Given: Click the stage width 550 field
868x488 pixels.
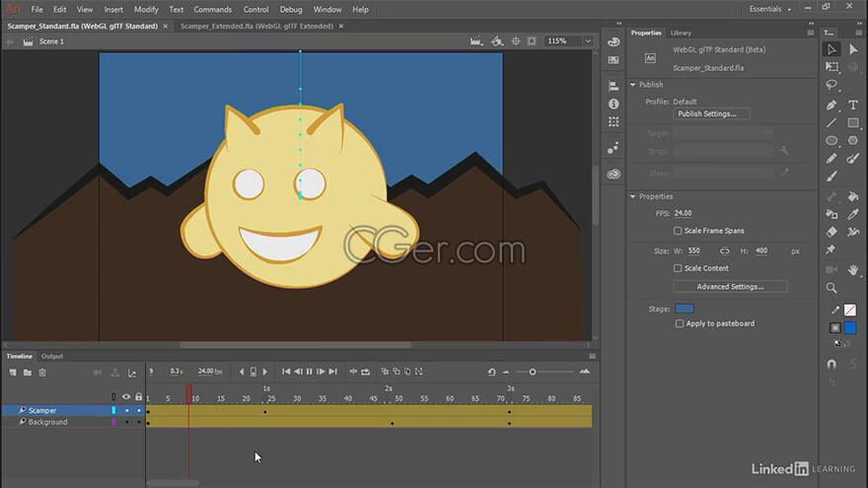Looking at the screenshot, I should (x=694, y=250).
